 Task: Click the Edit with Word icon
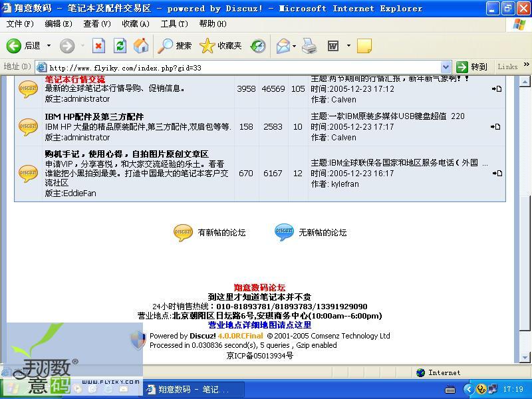[x=333, y=46]
